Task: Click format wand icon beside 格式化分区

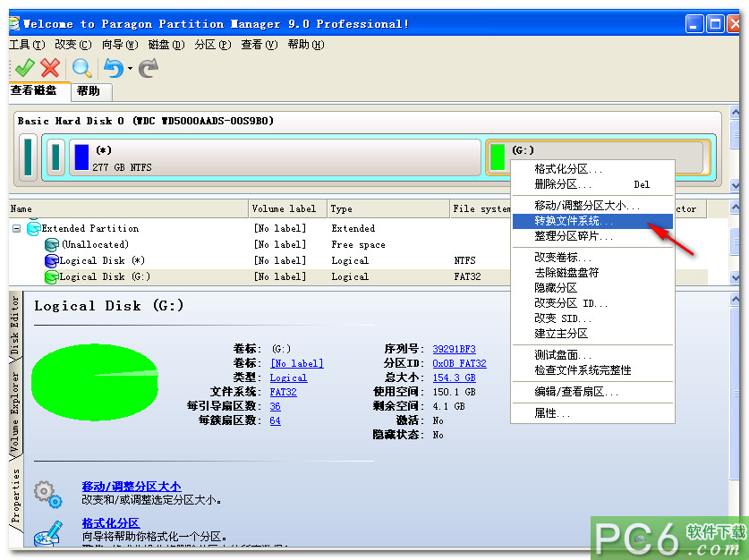Action: (47, 531)
